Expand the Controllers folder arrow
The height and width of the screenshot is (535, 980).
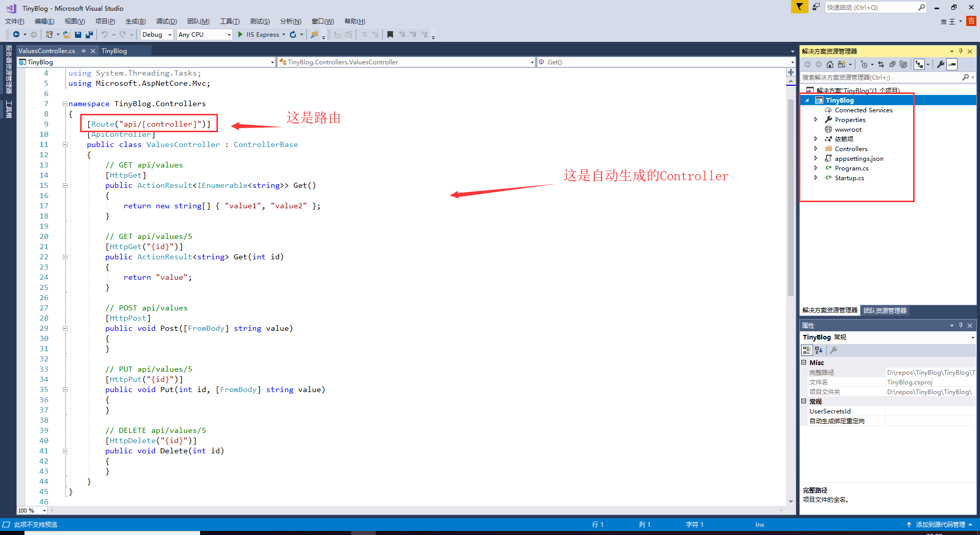[x=816, y=149]
